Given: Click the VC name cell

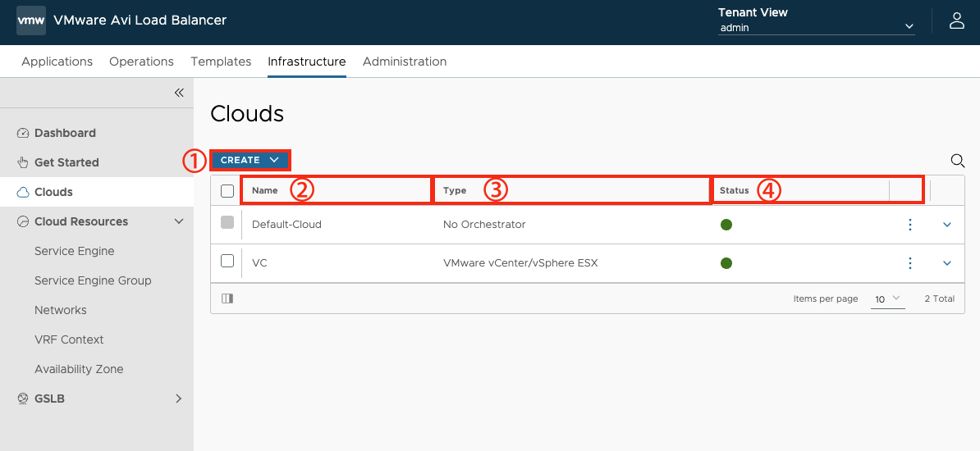Looking at the screenshot, I should pyautogui.click(x=259, y=263).
